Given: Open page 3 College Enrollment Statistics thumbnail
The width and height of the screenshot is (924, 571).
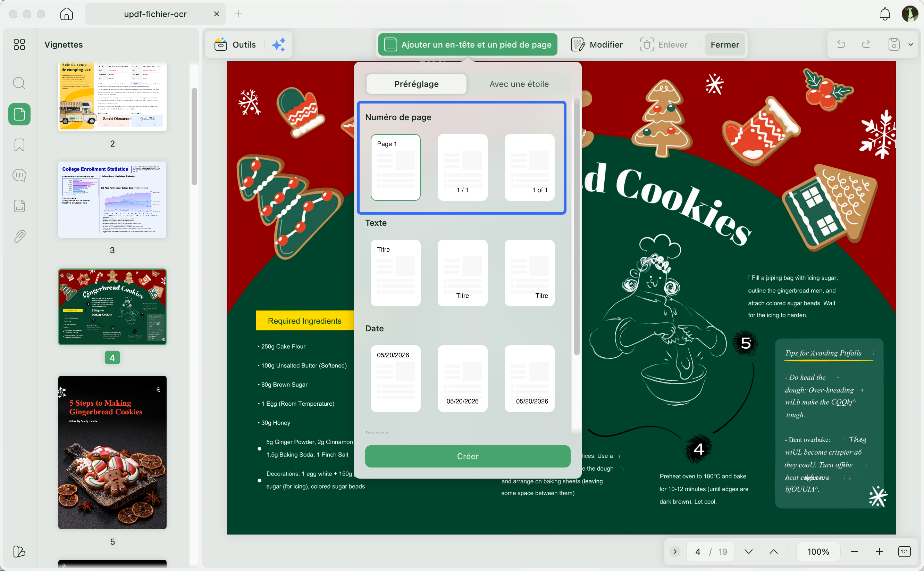Looking at the screenshot, I should (112, 200).
